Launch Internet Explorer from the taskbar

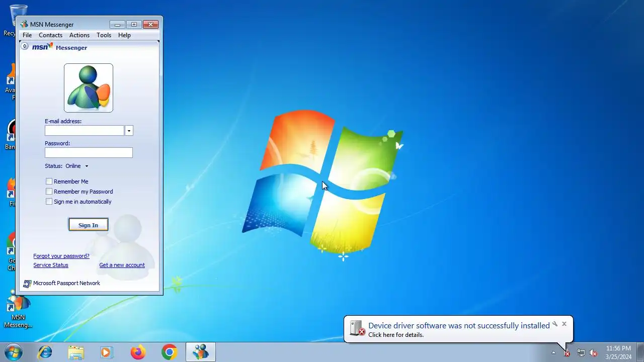click(45, 352)
